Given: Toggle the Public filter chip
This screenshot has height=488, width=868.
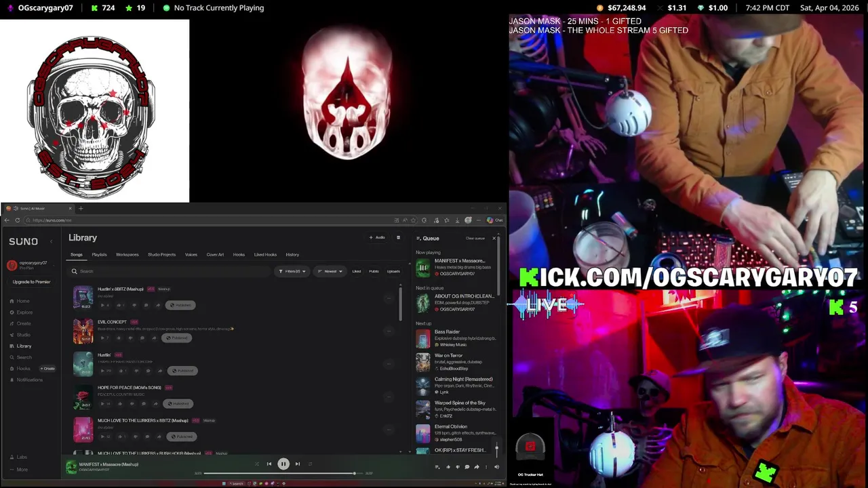Looking at the screenshot, I should [374, 271].
